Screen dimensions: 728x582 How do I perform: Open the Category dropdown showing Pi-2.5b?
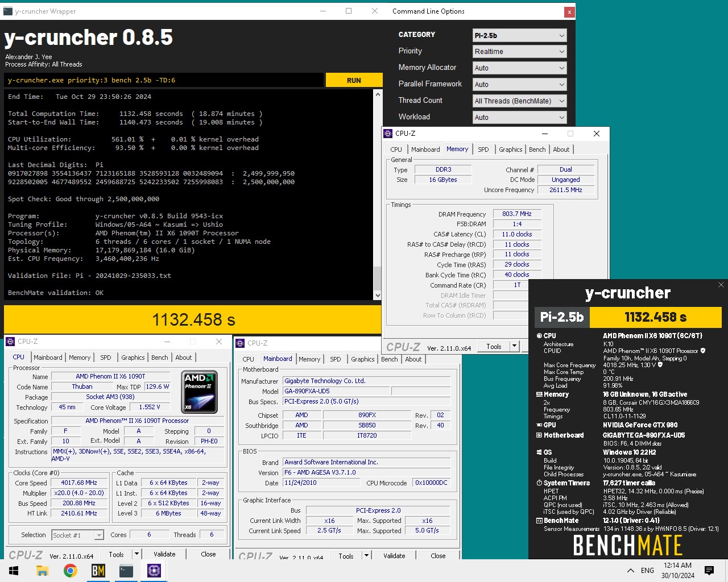(x=520, y=35)
